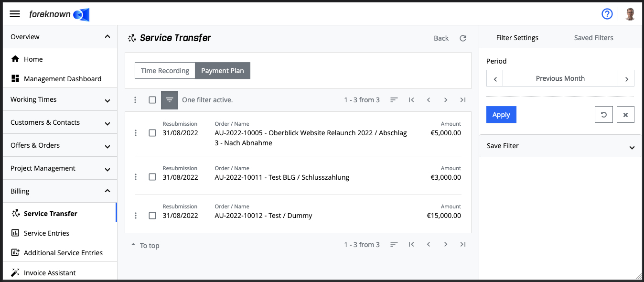Go to next page in the top pager
Image resolution: width=644 pixels, height=282 pixels.
click(x=446, y=100)
